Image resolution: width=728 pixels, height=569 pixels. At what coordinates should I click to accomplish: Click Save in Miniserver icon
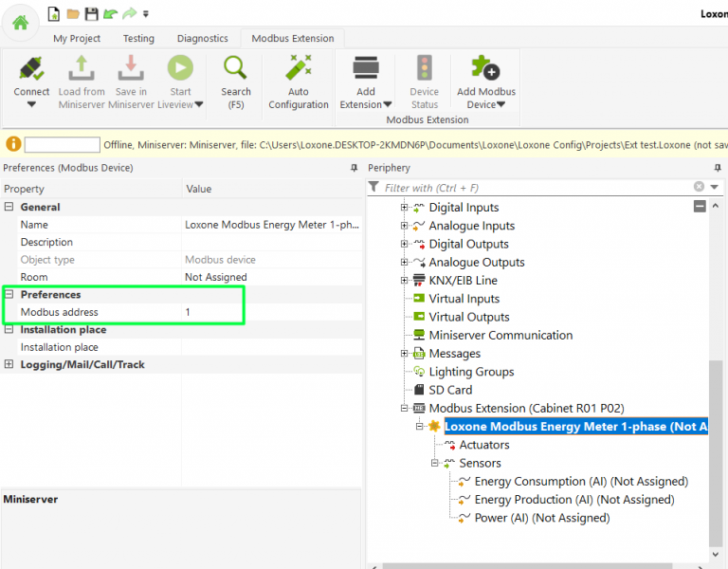coord(131,70)
